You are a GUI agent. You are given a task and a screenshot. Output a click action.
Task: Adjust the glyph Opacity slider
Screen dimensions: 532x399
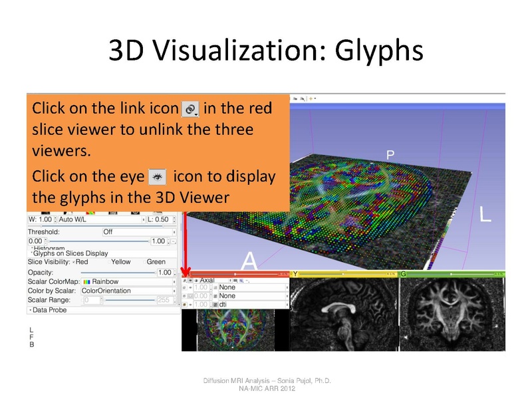point(118,273)
